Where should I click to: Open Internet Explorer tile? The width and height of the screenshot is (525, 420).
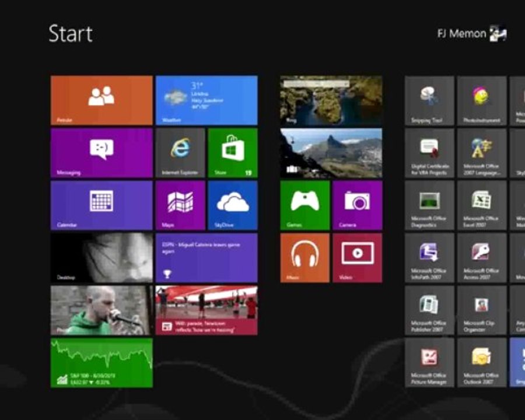click(x=180, y=153)
